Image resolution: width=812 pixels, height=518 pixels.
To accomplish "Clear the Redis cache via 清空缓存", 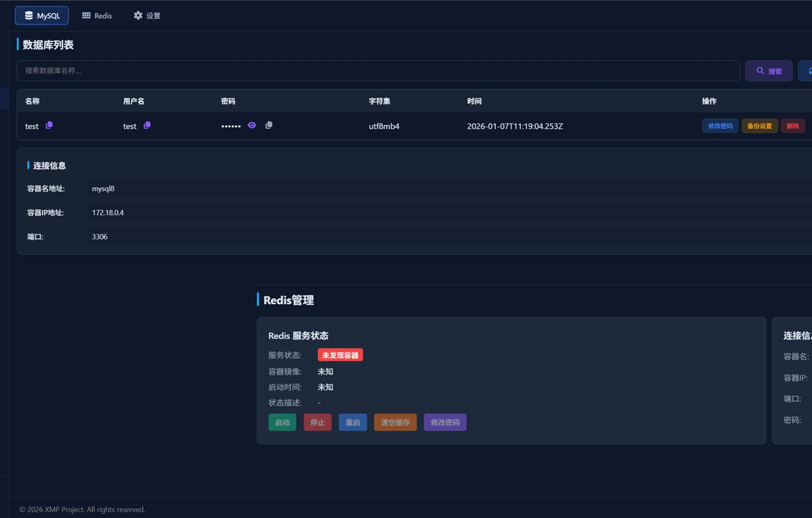I will [395, 422].
